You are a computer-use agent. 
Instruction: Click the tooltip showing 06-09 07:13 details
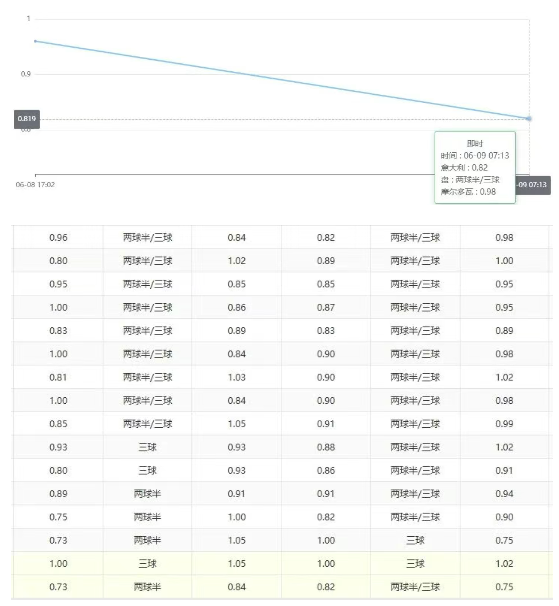[x=475, y=167]
